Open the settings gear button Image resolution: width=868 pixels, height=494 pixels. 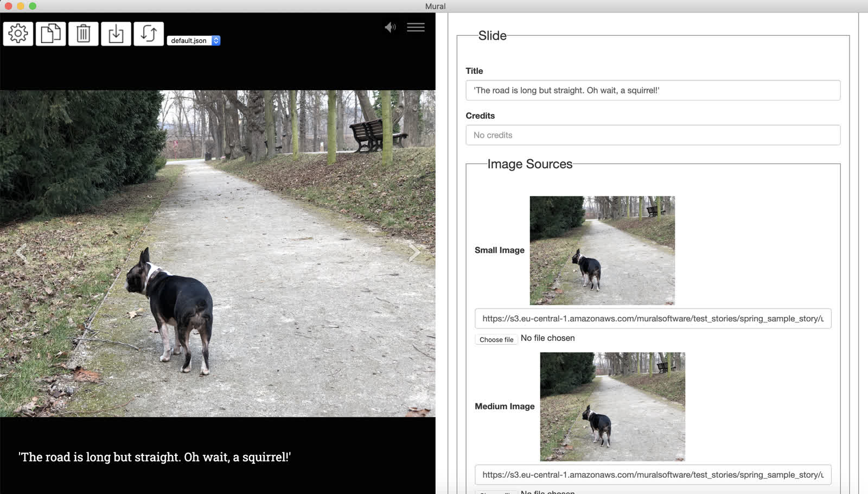(x=18, y=34)
